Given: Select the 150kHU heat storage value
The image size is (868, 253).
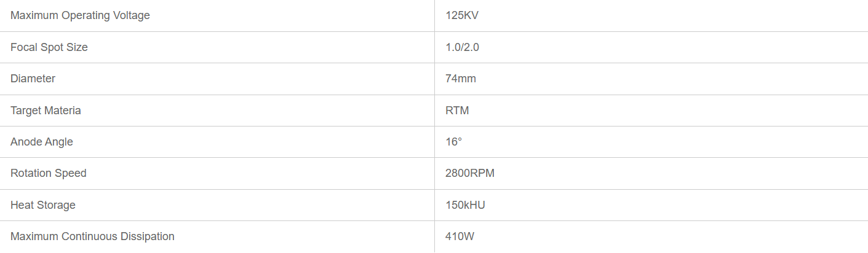Looking at the screenshot, I should click(x=465, y=205).
